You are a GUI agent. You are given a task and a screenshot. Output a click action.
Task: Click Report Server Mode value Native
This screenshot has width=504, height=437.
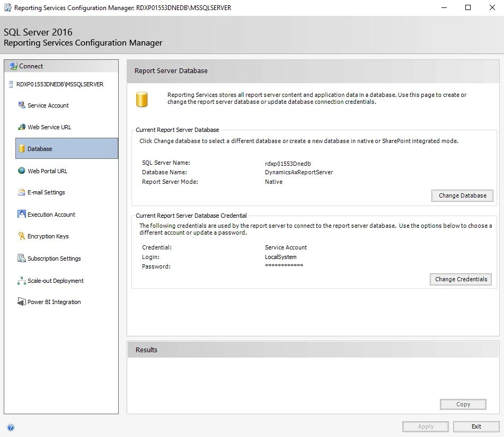[273, 182]
